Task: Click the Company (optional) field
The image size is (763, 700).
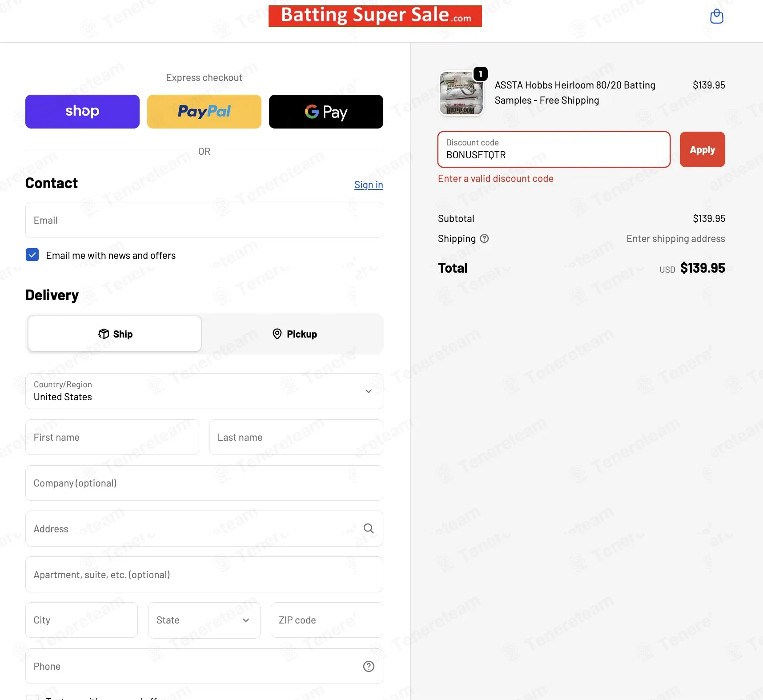Action: 204,483
